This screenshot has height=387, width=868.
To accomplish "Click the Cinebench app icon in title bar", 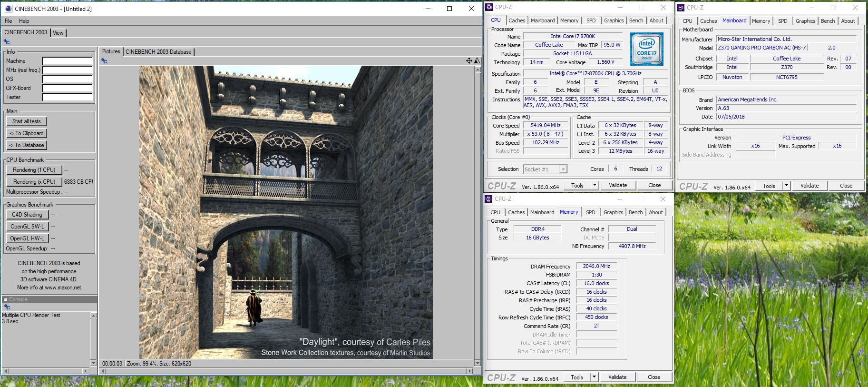I will point(8,9).
